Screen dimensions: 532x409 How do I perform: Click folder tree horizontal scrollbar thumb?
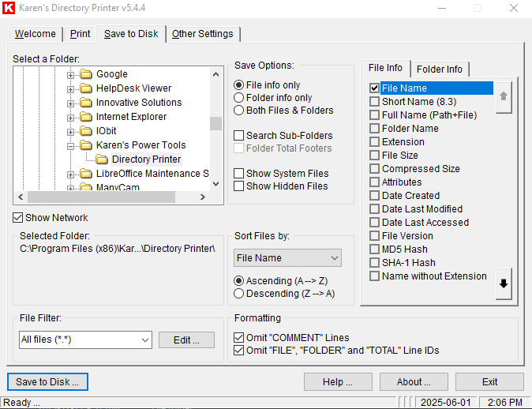(x=102, y=197)
